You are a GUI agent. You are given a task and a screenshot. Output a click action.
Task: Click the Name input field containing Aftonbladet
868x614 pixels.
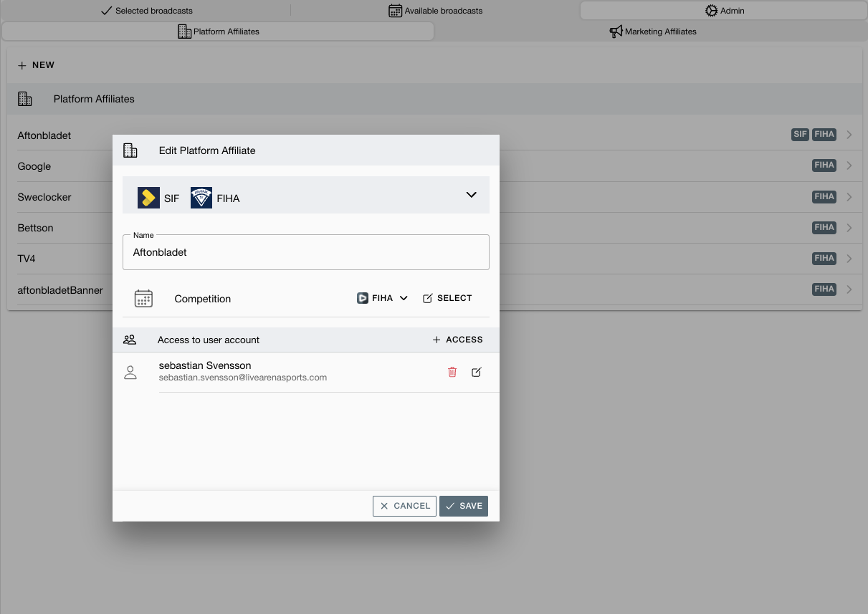pyautogui.click(x=305, y=252)
